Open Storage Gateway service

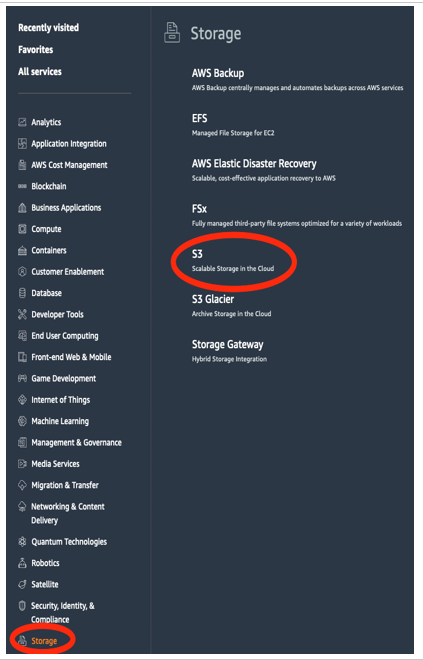click(227, 345)
